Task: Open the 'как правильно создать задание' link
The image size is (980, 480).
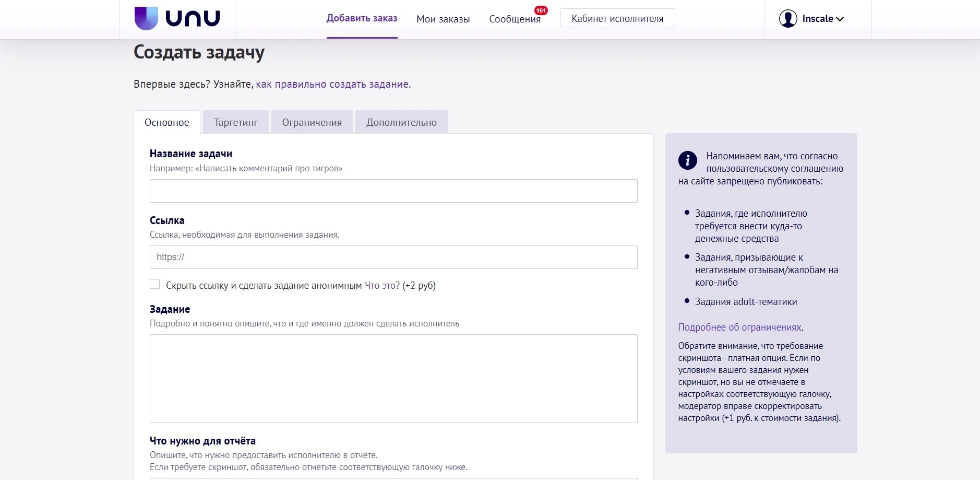Action: [x=332, y=84]
